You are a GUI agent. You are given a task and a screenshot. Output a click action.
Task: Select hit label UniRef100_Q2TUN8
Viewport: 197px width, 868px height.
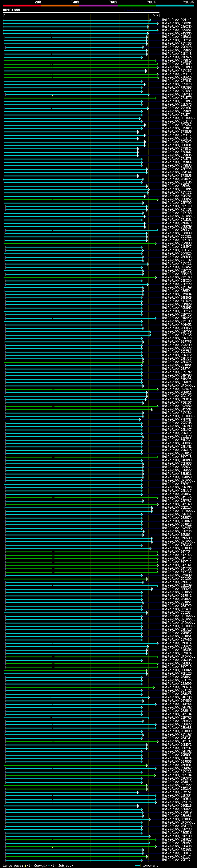[177, 67]
